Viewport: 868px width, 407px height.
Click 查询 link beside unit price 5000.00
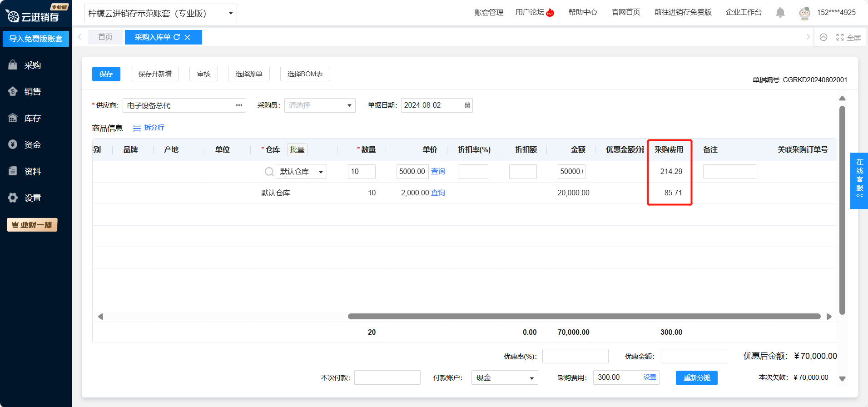click(438, 171)
